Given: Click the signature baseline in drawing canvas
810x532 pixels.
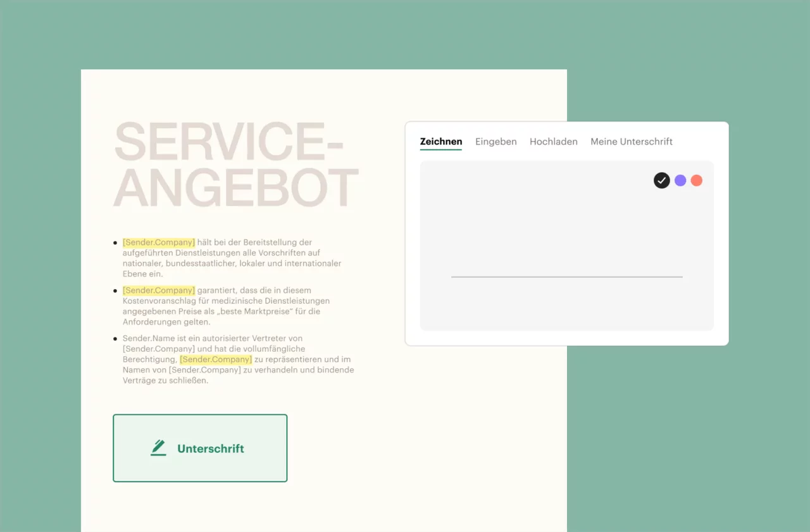Looking at the screenshot, I should pyautogui.click(x=567, y=276).
